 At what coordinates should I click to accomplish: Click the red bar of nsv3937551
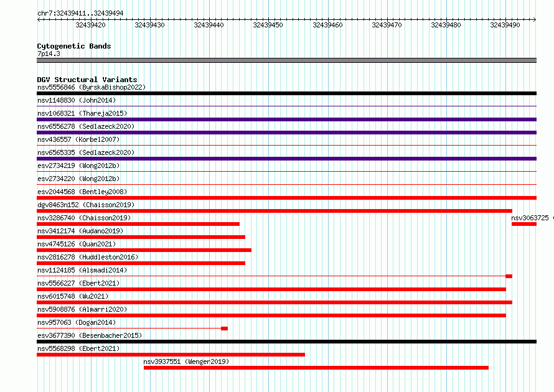point(316,368)
